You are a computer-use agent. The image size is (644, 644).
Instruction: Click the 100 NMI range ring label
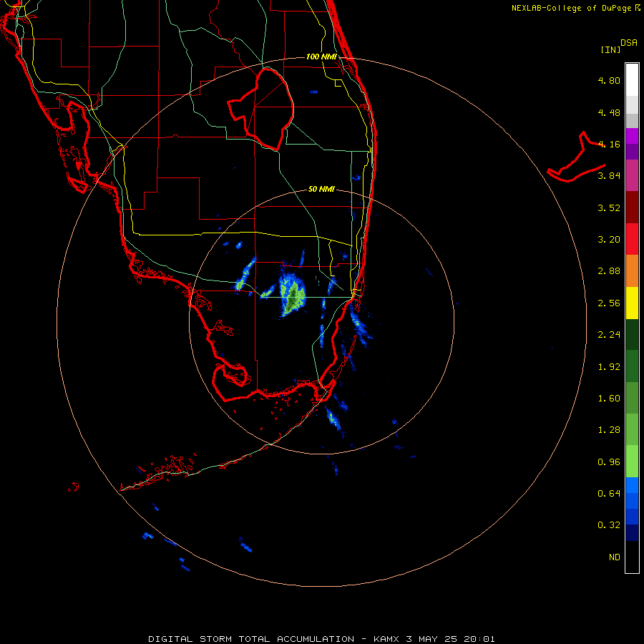pyautogui.click(x=321, y=57)
